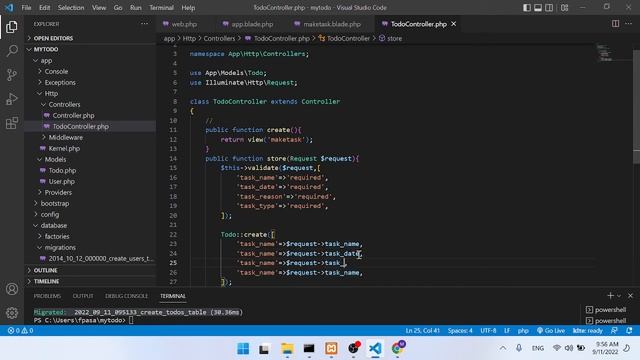Open Windows Start button on taskbar
The width and height of the screenshot is (640, 360).
point(243,348)
